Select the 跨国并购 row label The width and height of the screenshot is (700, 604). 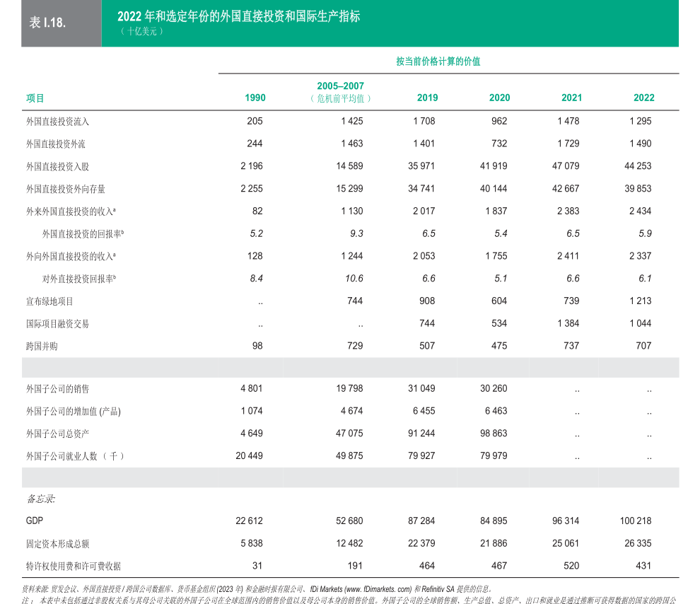tap(42, 347)
